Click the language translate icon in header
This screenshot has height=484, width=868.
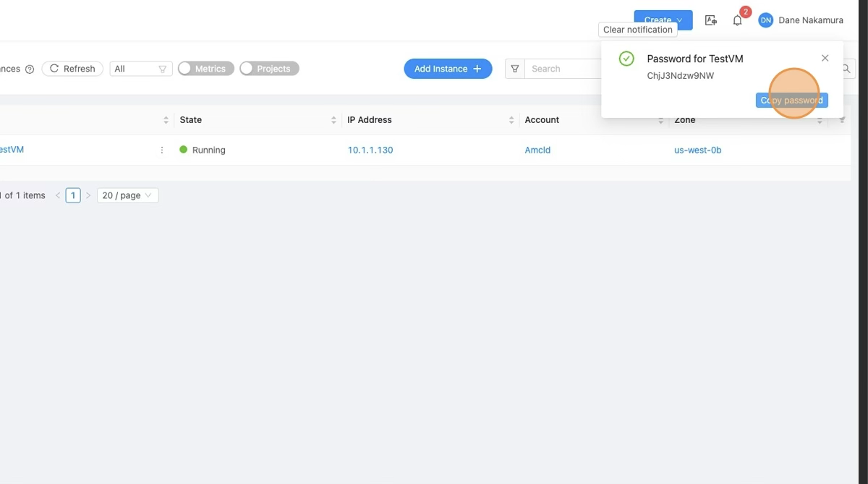710,21
